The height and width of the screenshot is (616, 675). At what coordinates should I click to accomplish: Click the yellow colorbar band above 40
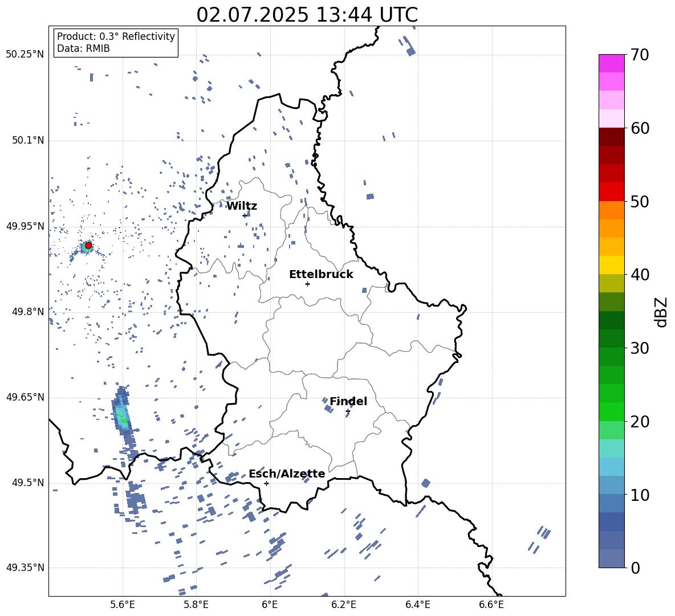[611, 265]
